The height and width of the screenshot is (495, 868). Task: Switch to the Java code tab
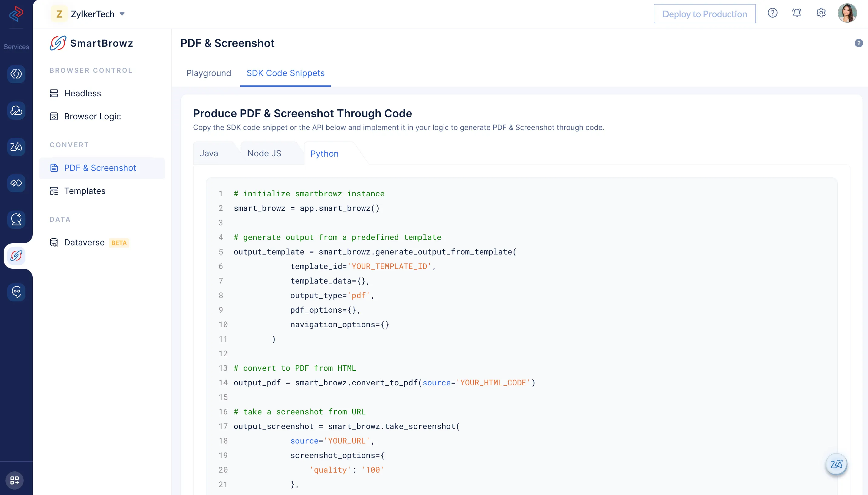click(209, 153)
